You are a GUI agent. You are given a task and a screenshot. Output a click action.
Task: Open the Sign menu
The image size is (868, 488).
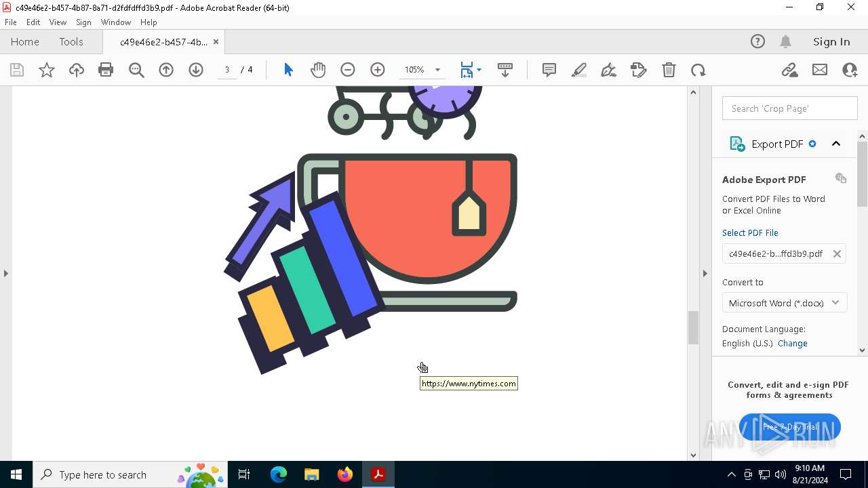pyautogui.click(x=83, y=22)
